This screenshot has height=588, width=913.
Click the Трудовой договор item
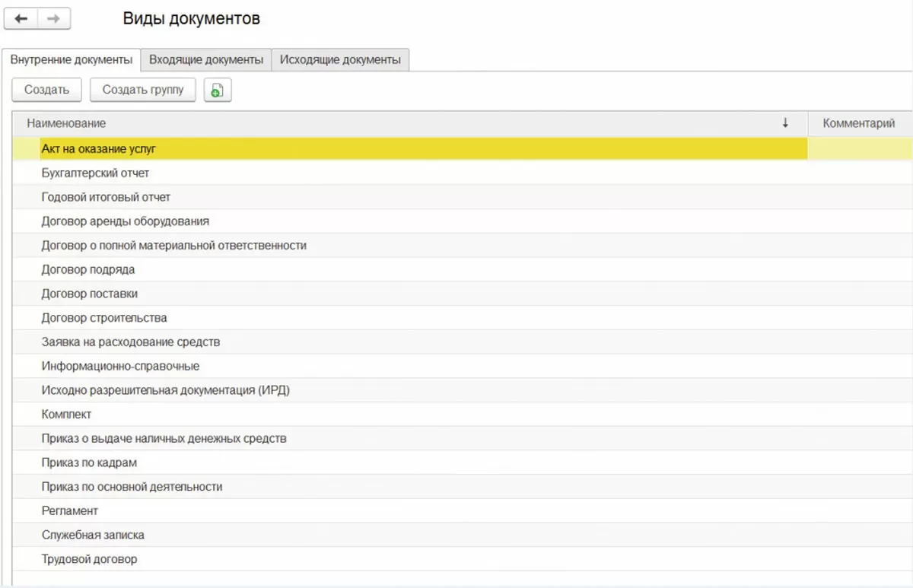[x=90, y=559]
